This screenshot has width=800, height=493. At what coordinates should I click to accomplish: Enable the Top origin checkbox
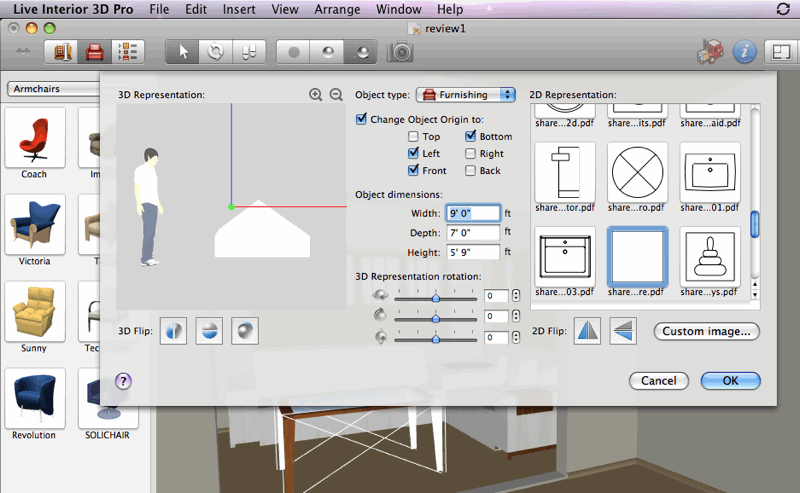coord(413,136)
